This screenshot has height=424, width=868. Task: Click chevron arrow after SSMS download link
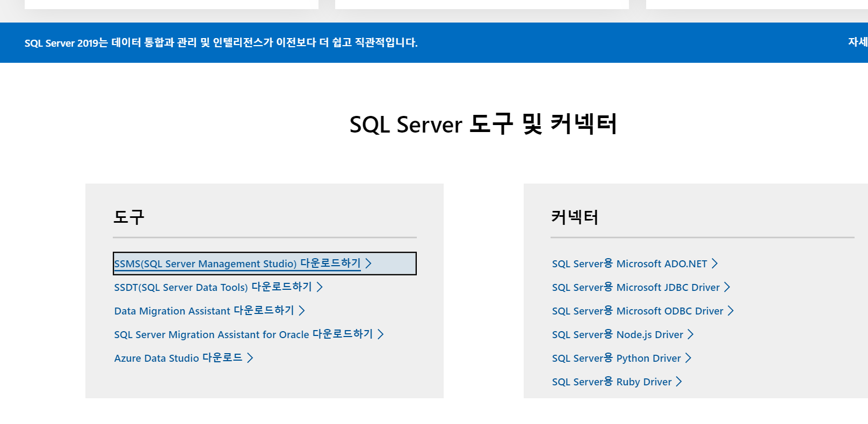pyautogui.click(x=368, y=264)
